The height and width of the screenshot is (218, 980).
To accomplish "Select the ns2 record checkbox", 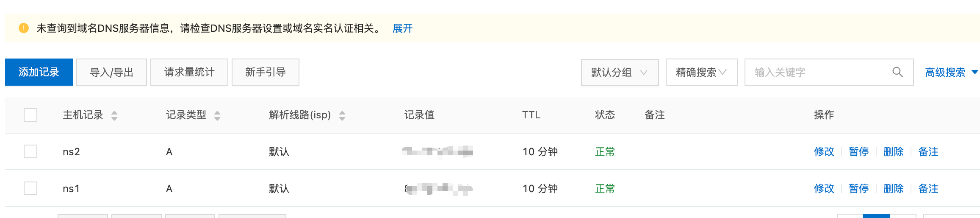I will point(30,151).
